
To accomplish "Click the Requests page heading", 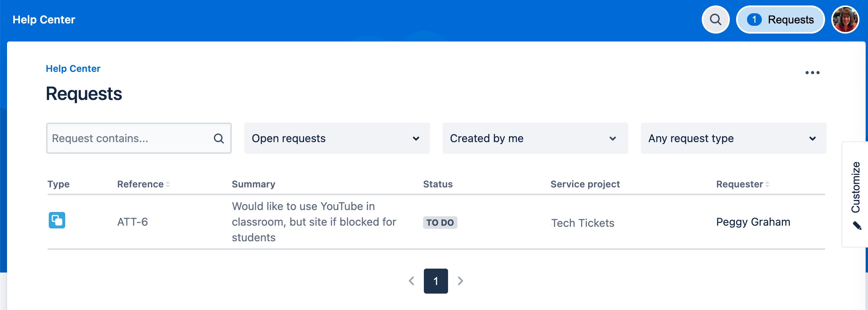I will click(84, 94).
